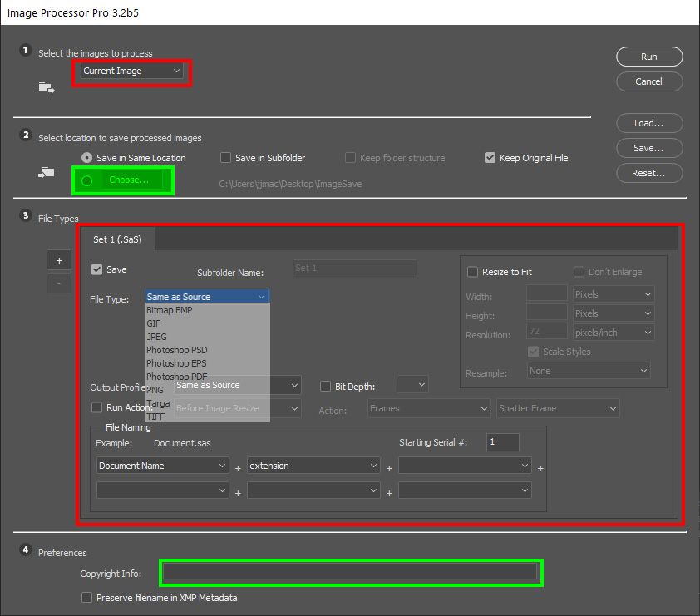Toggle the Save checkbox in Set 1
700x616 pixels.
click(97, 269)
